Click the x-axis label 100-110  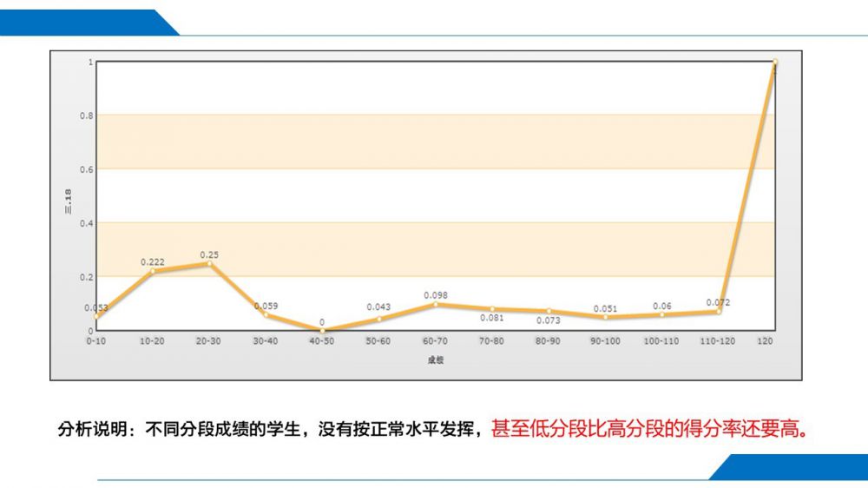(661, 341)
